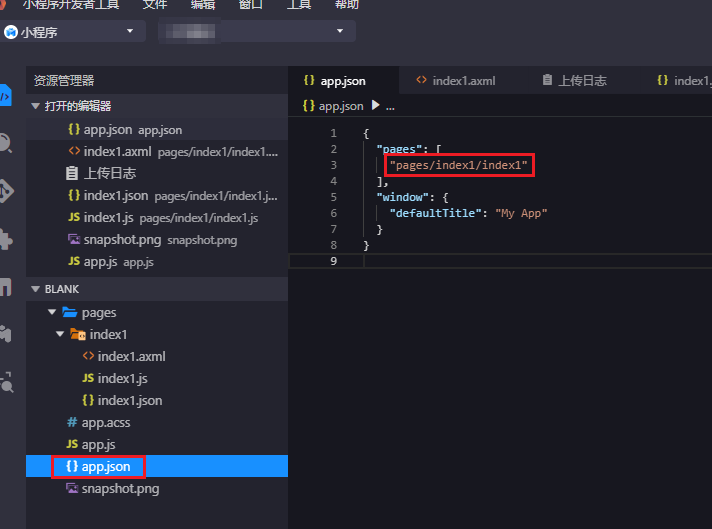Open the 小程序开发者工具 menu
This screenshot has width=712, height=529.
pyautogui.click(x=71, y=5)
